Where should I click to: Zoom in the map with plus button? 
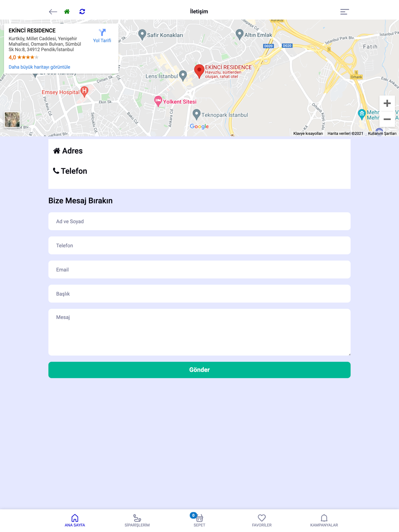(x=387, y=103)
